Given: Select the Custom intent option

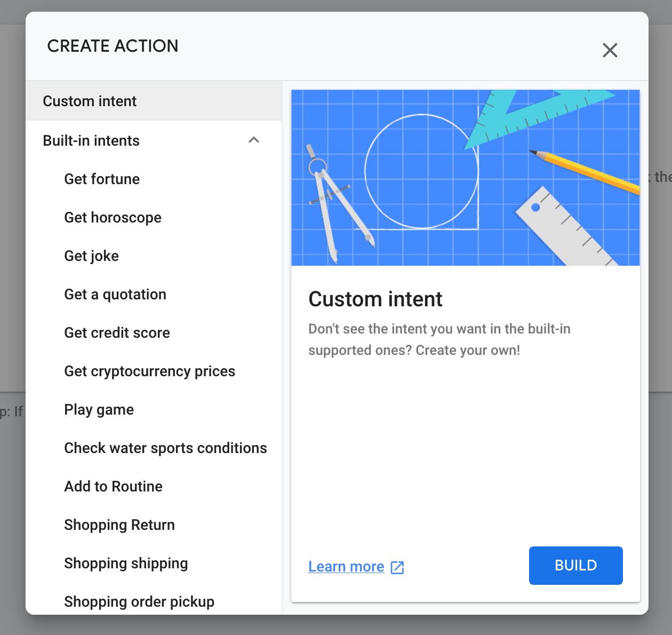Looking at the screenshot, I should (154, 101).
